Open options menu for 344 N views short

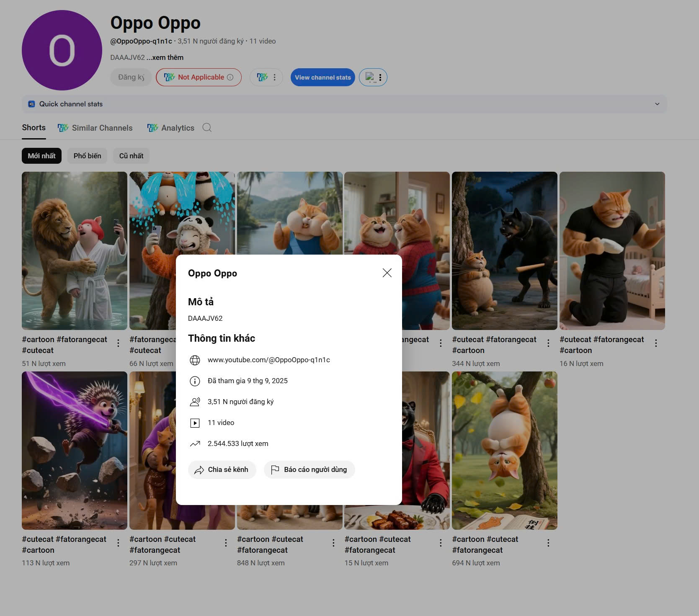(548, 343)
